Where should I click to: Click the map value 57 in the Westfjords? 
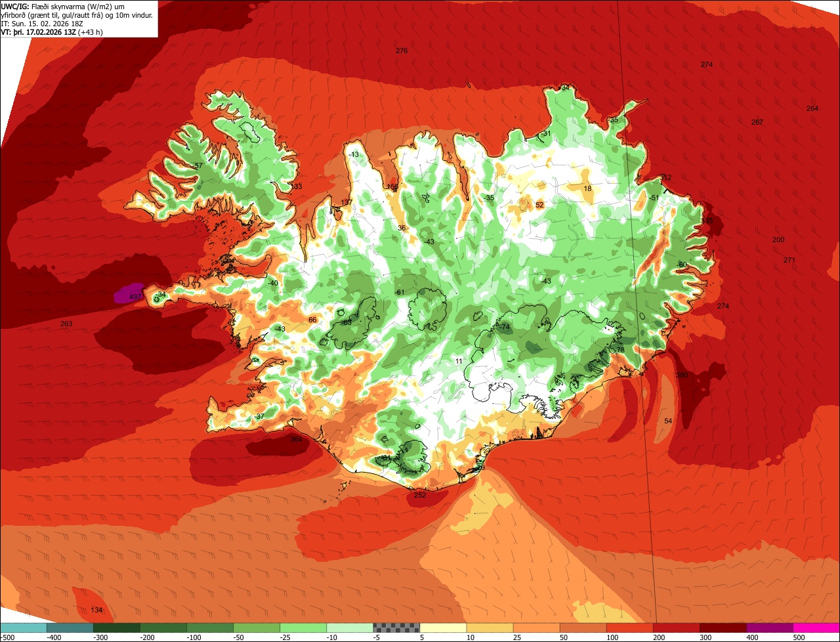[x=199, y=165]
